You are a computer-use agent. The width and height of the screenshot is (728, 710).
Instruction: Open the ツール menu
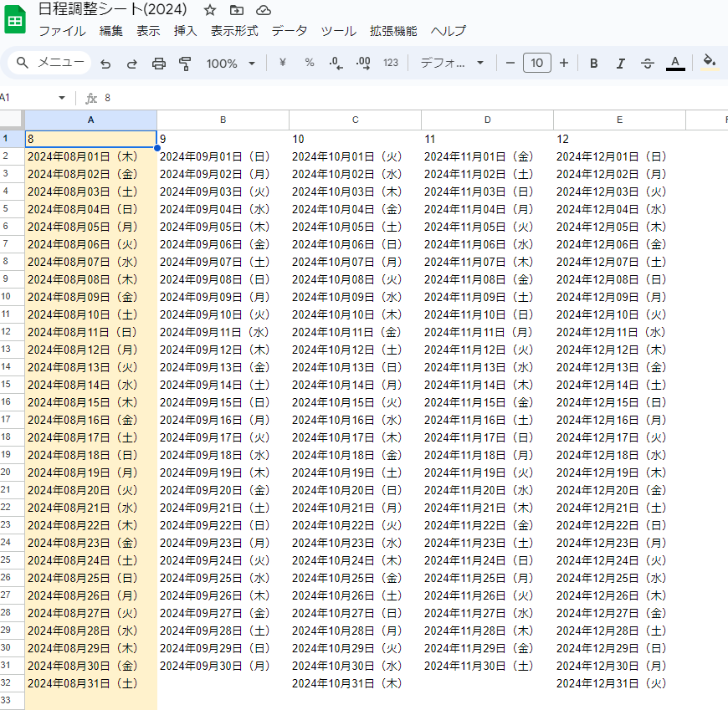coord(338,31)
